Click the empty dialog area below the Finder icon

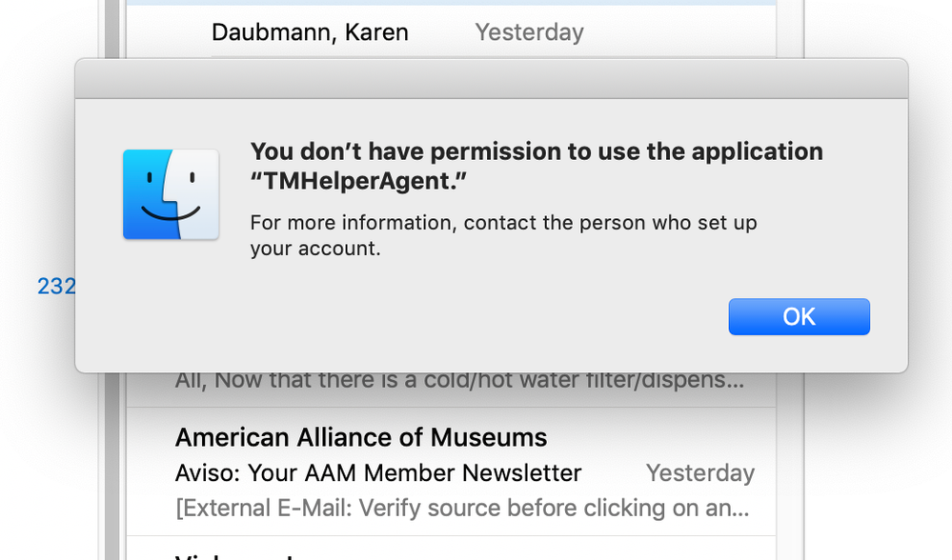(x=171, y=304)
